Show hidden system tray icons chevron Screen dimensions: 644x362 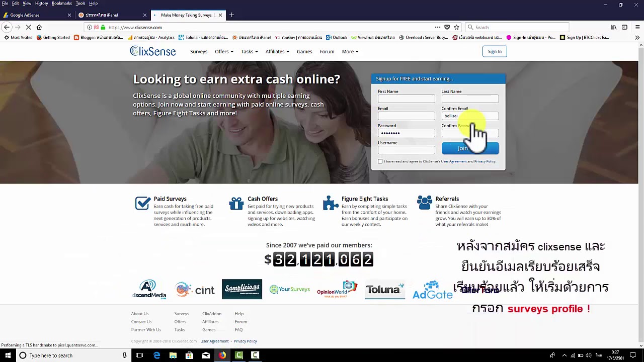point(565,355)
